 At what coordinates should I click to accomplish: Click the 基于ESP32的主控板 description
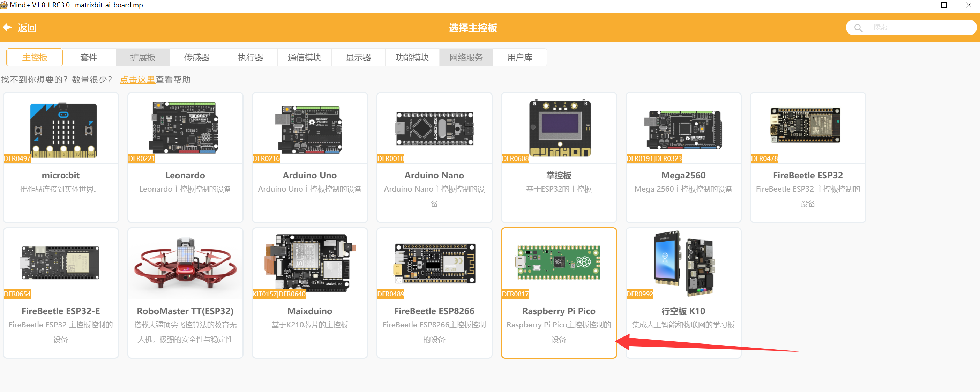[559, 189]
